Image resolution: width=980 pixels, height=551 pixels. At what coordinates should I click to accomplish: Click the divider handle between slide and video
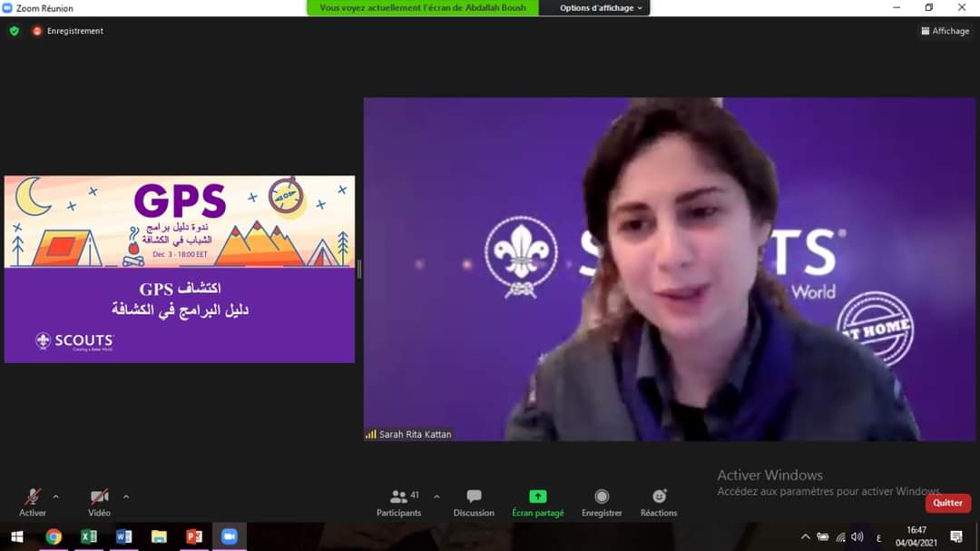point(359,269)
